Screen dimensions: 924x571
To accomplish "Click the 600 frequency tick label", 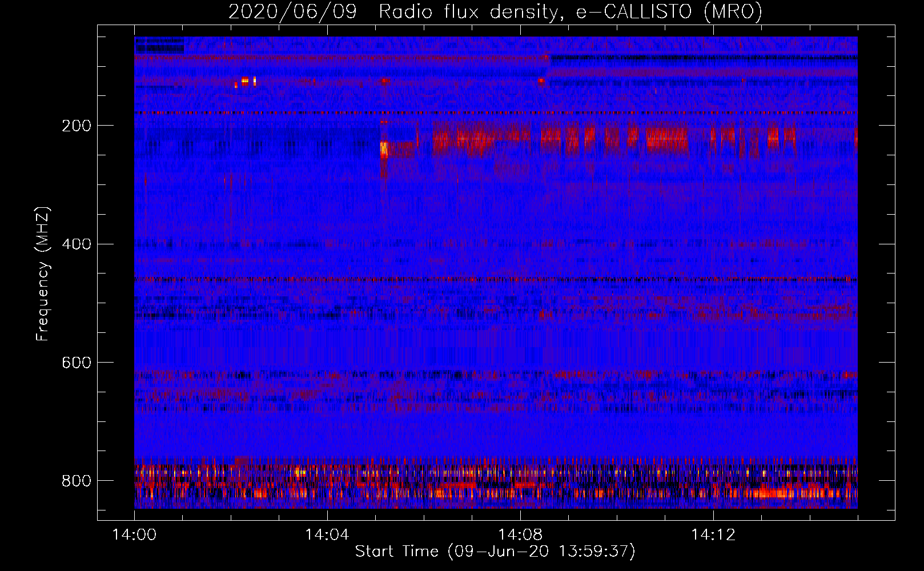I will 76,363.
